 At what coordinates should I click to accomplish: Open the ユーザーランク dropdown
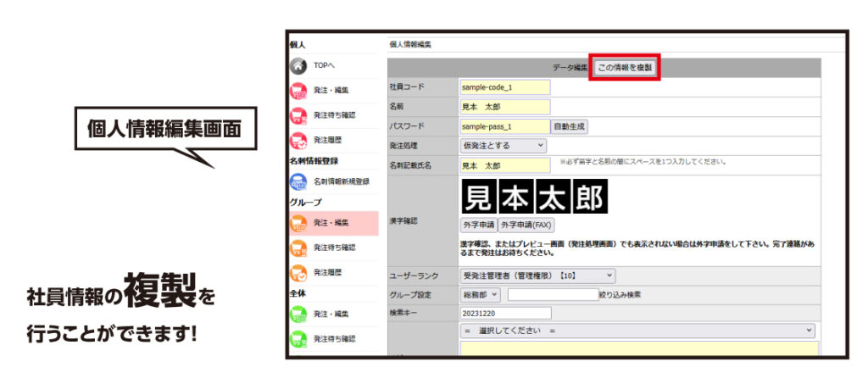point(537,275)
